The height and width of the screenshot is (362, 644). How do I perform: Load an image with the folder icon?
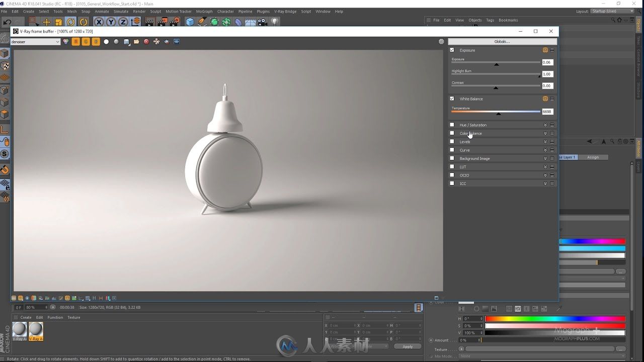(x=136, y=42)
